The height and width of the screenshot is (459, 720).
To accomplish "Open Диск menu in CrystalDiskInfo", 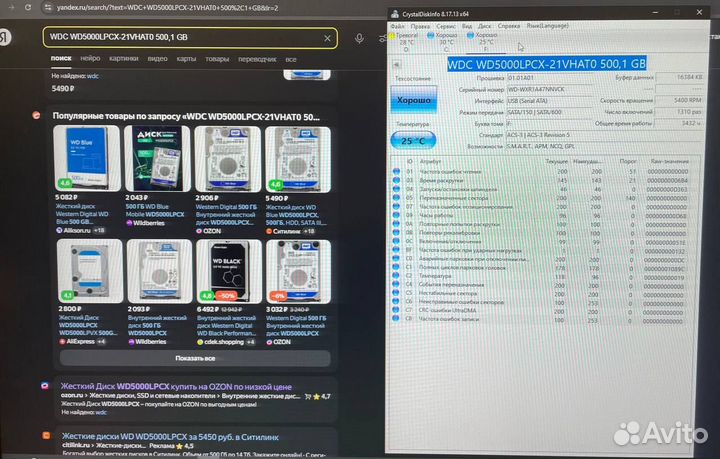I will (x=484, y=26).
